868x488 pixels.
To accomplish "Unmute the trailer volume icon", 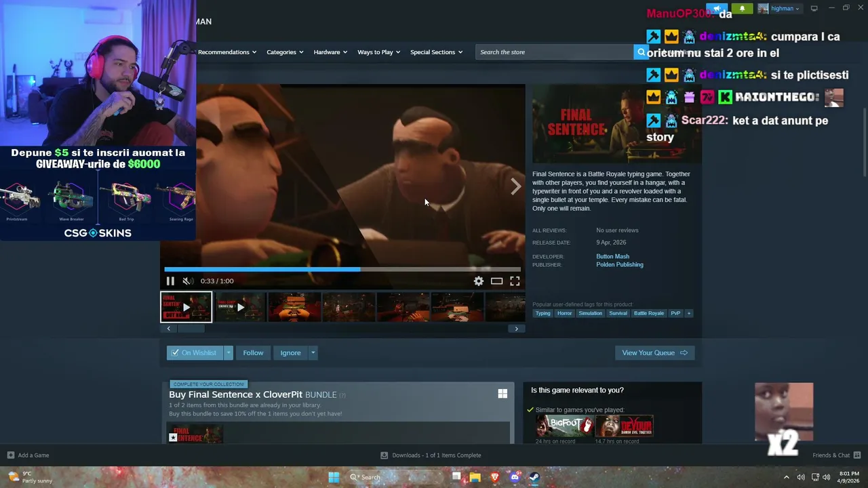I will (x=188, y=281).
